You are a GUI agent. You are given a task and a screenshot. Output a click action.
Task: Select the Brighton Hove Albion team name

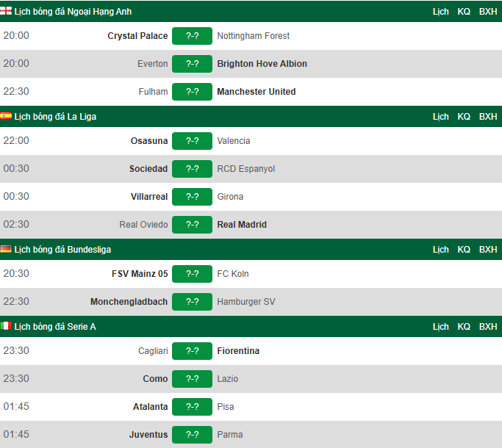coord(262,64)
